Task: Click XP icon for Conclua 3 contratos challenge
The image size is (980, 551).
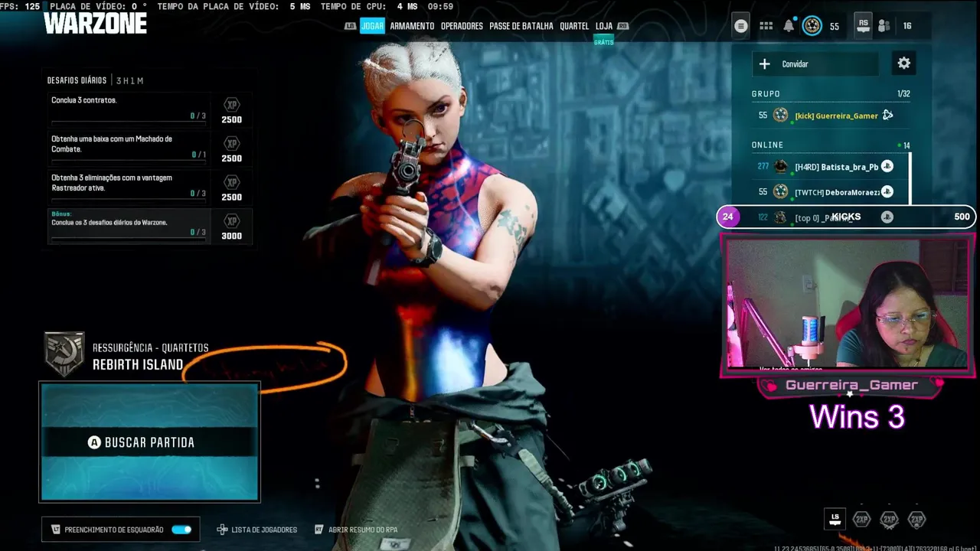Action: [231, 105]
